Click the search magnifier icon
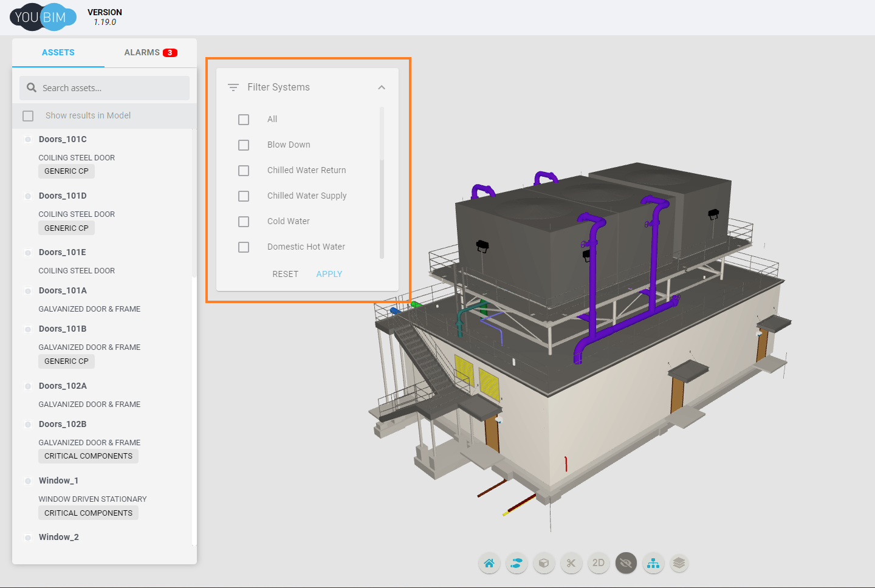875x588 pixels. tap(32, 88)
